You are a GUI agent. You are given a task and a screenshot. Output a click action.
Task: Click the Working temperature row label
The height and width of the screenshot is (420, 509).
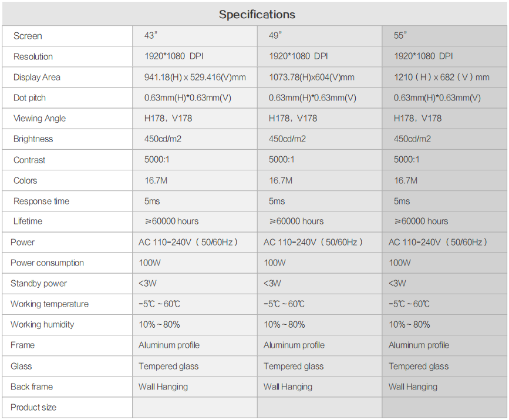coord(49,304)
